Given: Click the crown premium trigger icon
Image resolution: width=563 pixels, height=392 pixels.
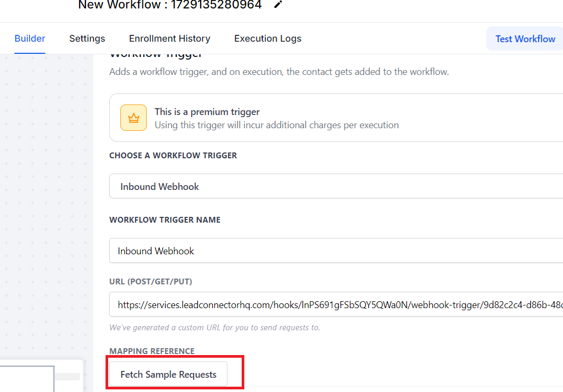Looking at the screenshot, I should click(133, 118).
